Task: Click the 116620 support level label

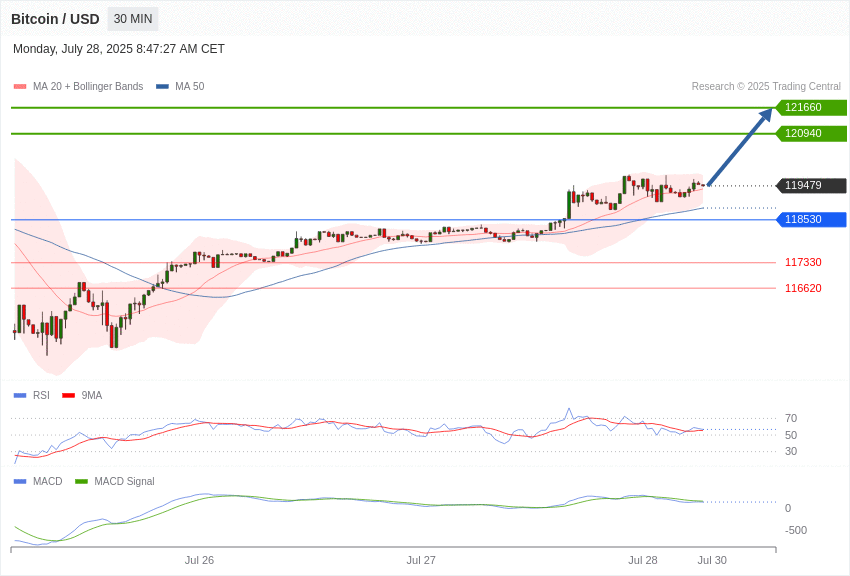Action: pyautogui.click(x=803, y=288)
